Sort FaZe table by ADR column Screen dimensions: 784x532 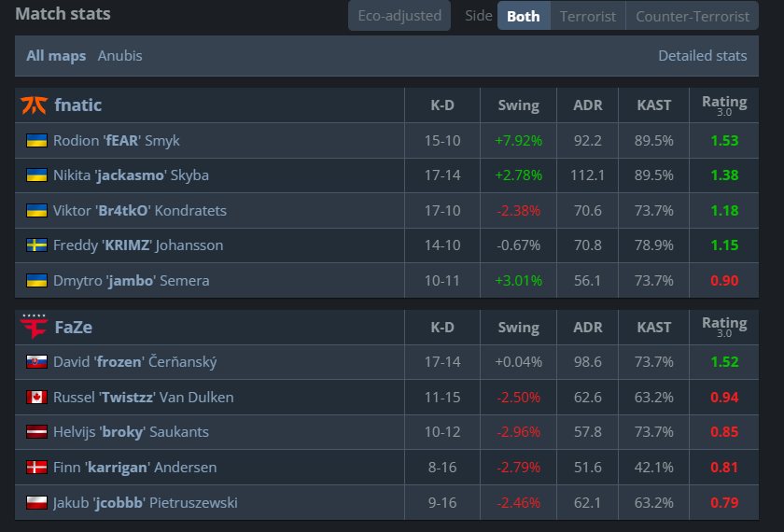(x=588, y=327)
